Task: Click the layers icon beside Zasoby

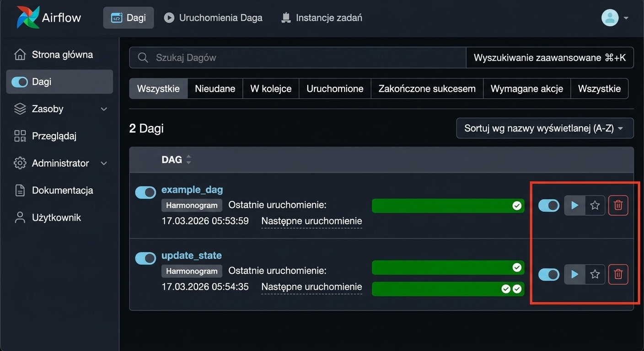Action: click(20, 109)
